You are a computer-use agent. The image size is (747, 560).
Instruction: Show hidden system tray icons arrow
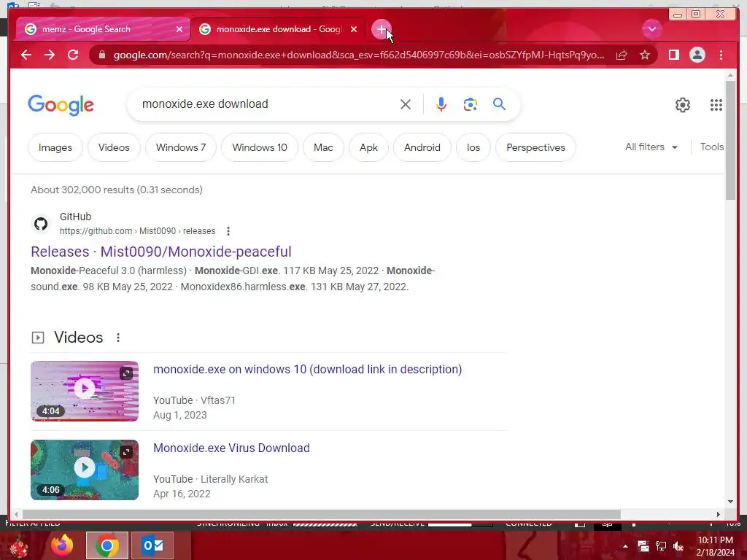tap(625, 546)
